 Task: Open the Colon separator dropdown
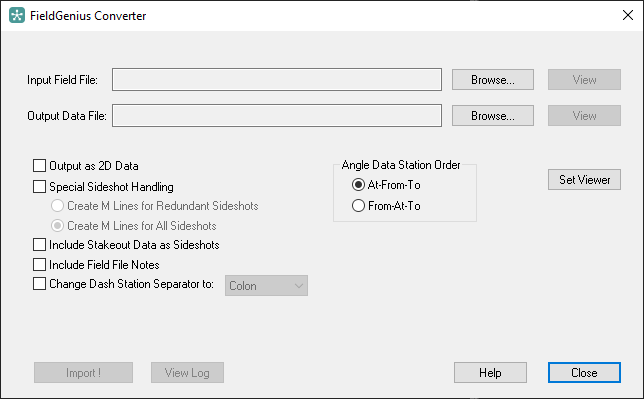coord(266,286)
